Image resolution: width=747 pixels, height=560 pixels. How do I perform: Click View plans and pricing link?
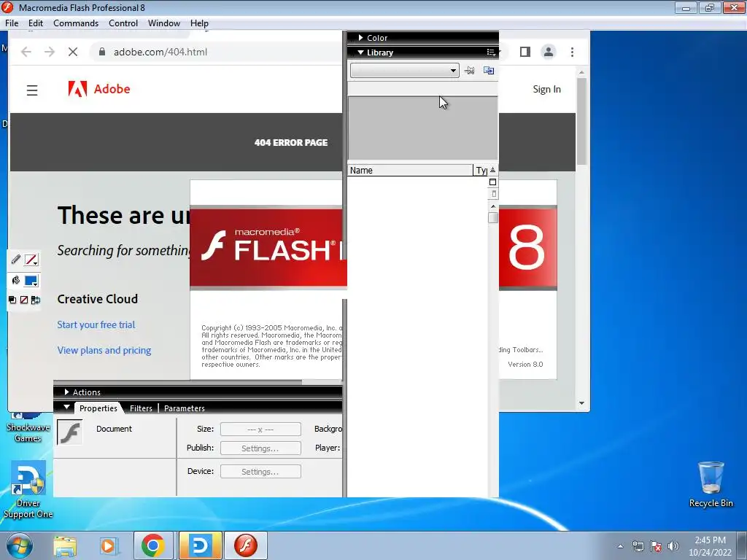104,351
